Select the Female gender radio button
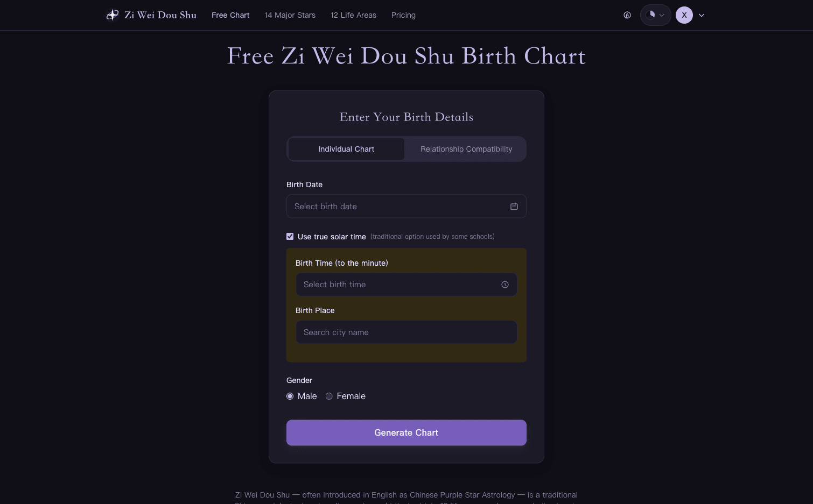The image size is (813, 504). click(x=329, y=396)
